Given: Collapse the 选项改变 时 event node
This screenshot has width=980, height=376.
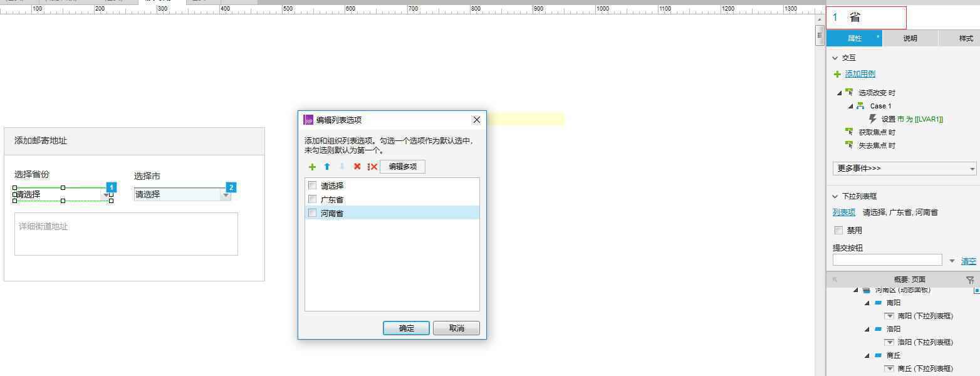Looking at the screenshot, I should click(840, 93).
